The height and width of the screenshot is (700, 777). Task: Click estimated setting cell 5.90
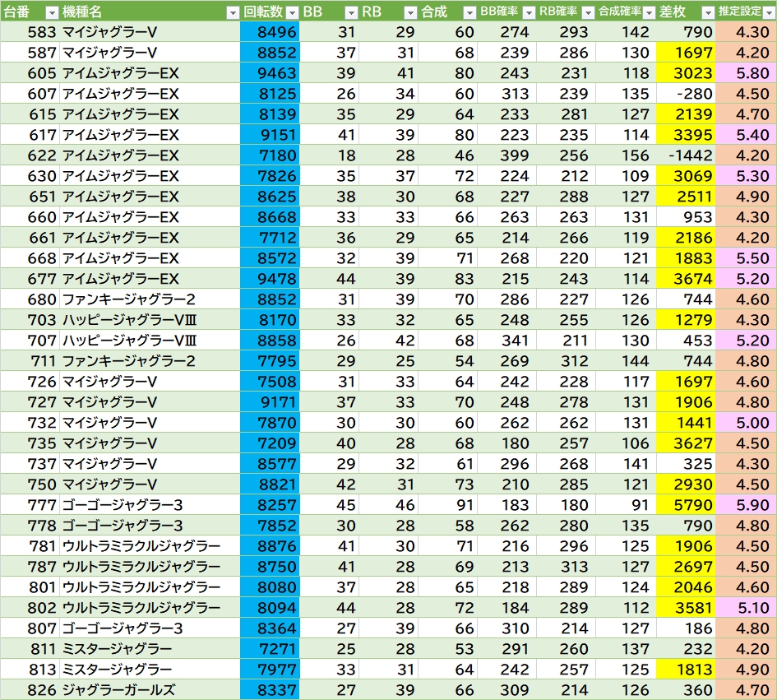tap(747, 505)
